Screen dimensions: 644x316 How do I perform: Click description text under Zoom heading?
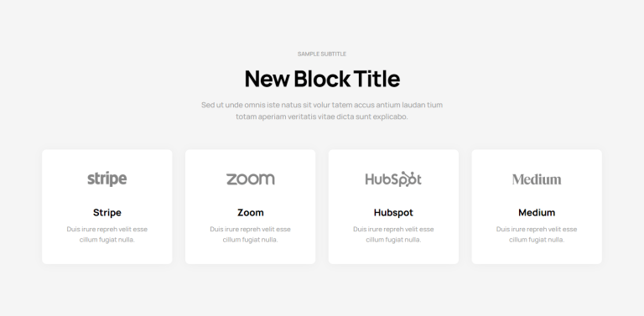pos(250,235)
